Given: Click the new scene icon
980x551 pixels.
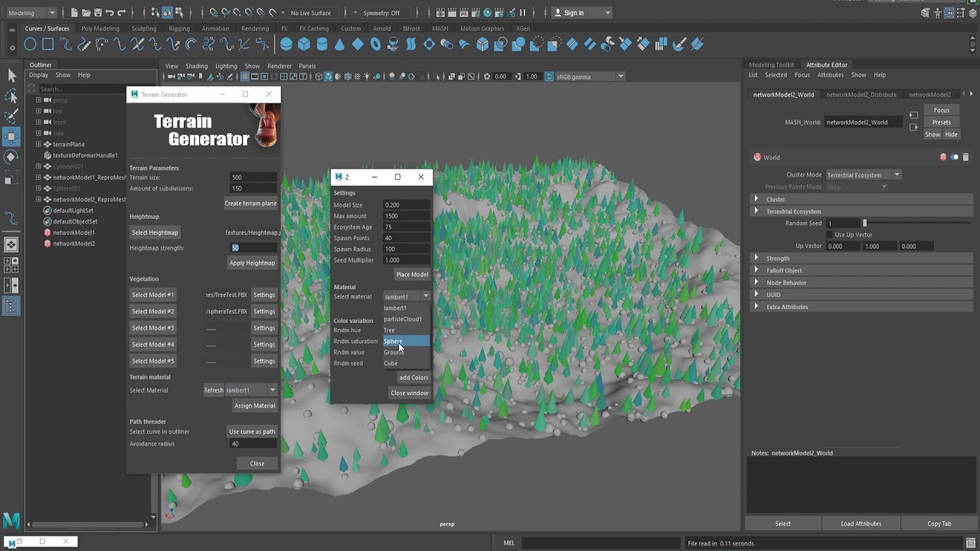Looking at the screenshot, I should pos(73,12).
